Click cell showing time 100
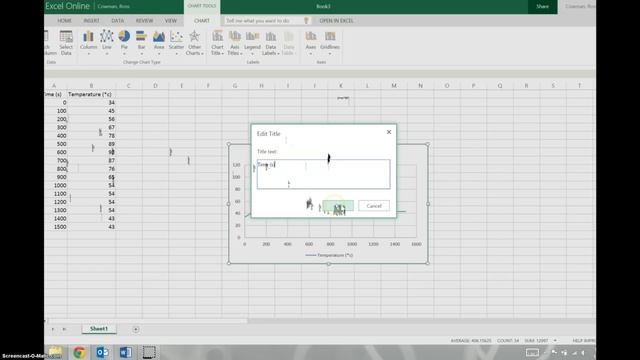Image resolution: width=640 pixels, height=360 pixels. click(56, 111)
